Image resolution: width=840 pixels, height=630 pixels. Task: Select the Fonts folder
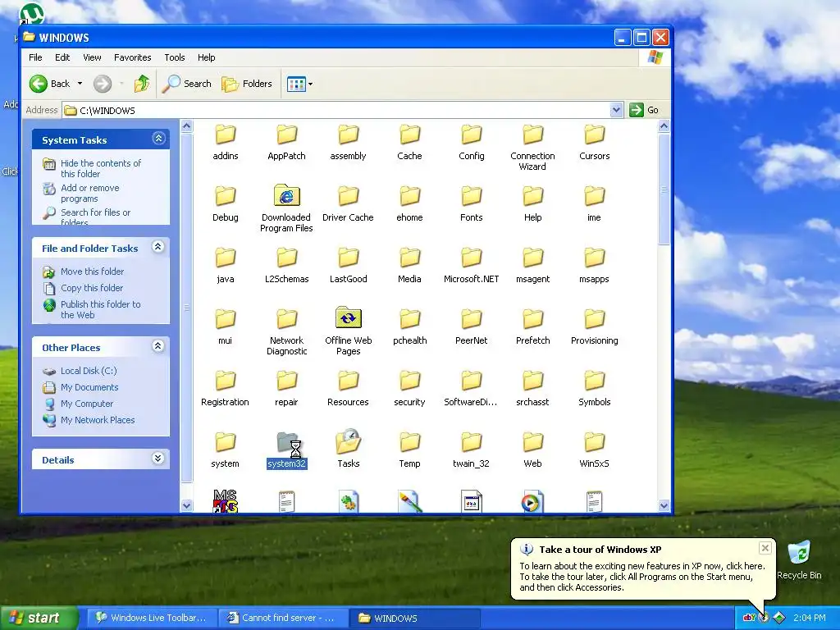point(472,203)
